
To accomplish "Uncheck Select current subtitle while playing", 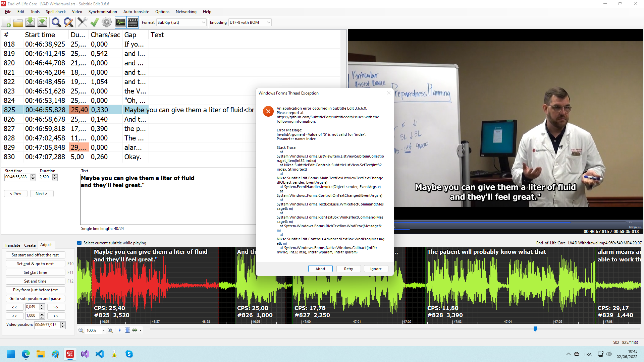I will tap(79, 243).
